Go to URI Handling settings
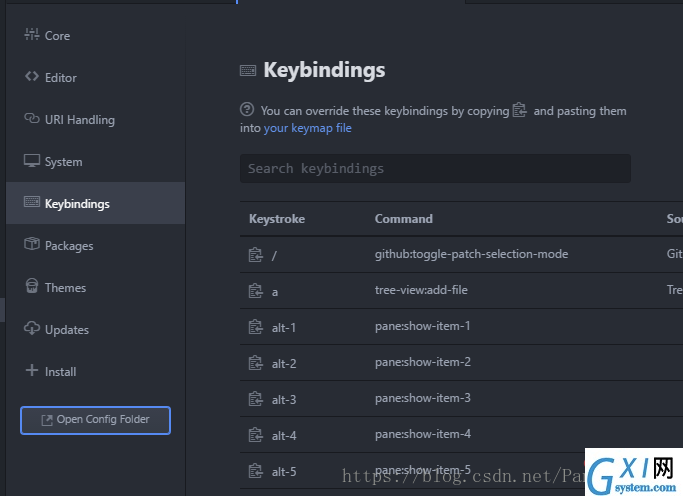Screen dimensions: 683x496 pos(95,119)
